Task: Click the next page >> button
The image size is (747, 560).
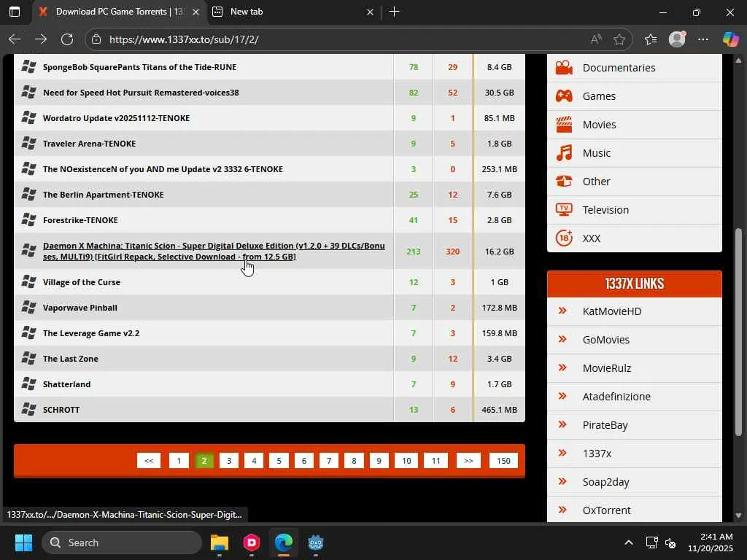Action: click(468, 461)
